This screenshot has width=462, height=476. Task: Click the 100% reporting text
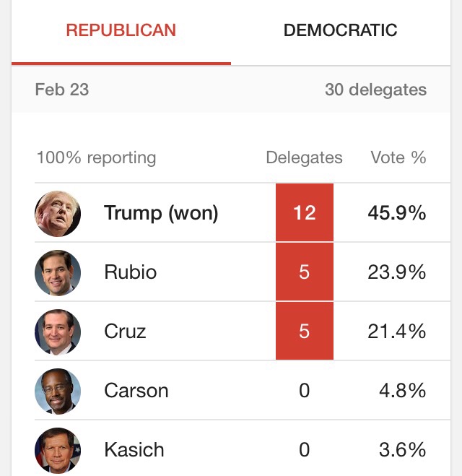[96, 157]
